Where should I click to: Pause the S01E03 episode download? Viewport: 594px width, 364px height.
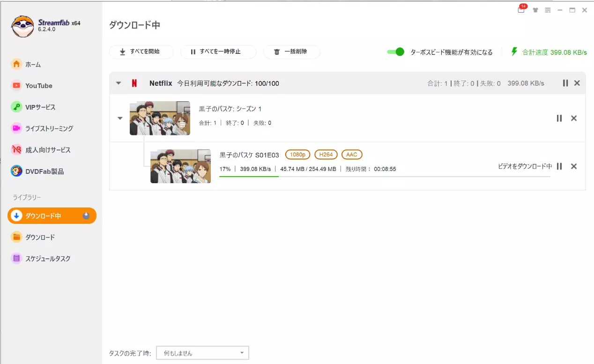[559, 166]
